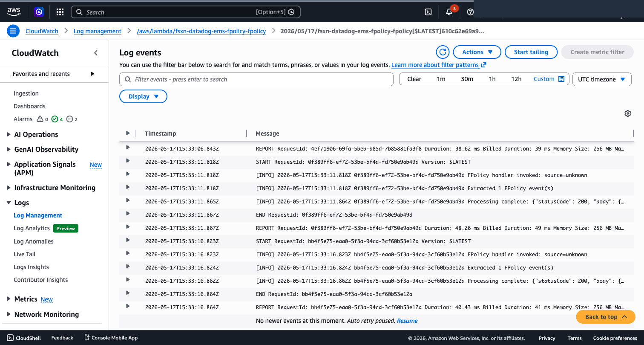
Task: Open the UTC timezone dropdown
Action: [602, 79]
